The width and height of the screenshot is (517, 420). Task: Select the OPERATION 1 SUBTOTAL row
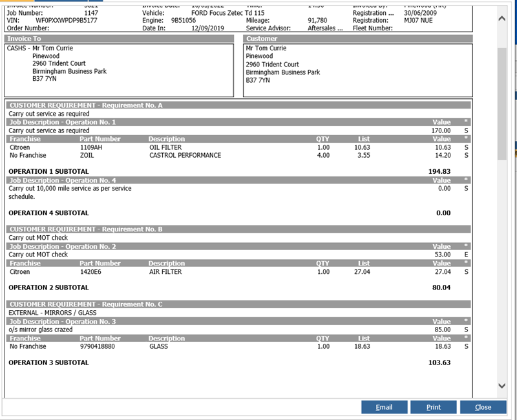tap(194, 167)
